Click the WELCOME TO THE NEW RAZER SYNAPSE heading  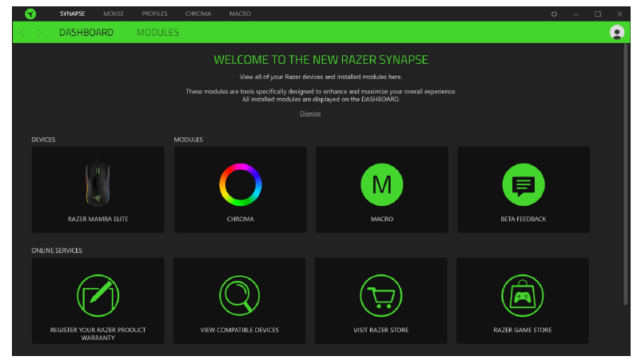321,60
